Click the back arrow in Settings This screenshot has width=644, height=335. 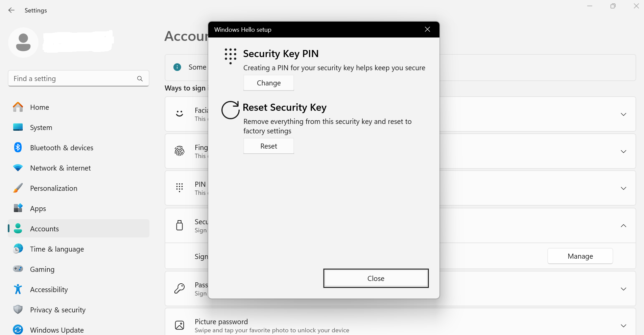pos(11,10)
